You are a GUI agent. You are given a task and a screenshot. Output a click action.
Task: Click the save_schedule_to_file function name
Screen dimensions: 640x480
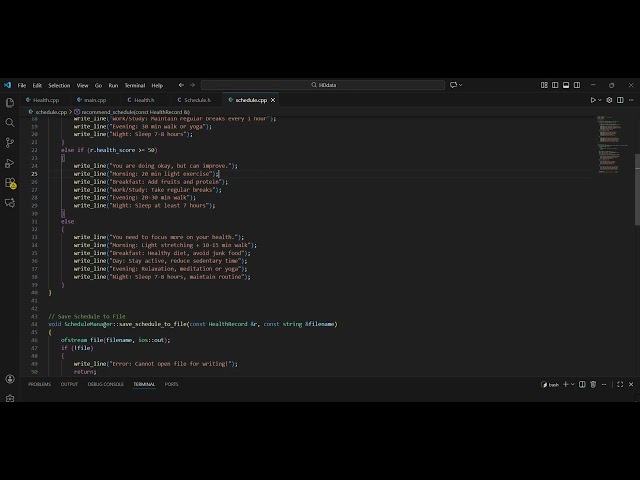pyautogui.click(x=153, y=324)
